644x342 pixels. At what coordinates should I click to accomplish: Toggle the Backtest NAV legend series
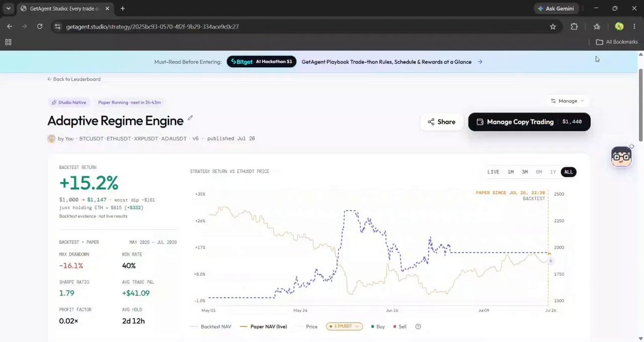coord(211,326)
